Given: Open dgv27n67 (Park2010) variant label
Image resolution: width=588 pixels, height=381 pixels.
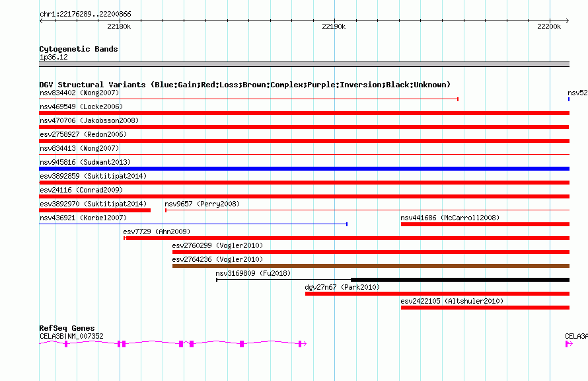Looking at the screenshot, I should point(342,287).
